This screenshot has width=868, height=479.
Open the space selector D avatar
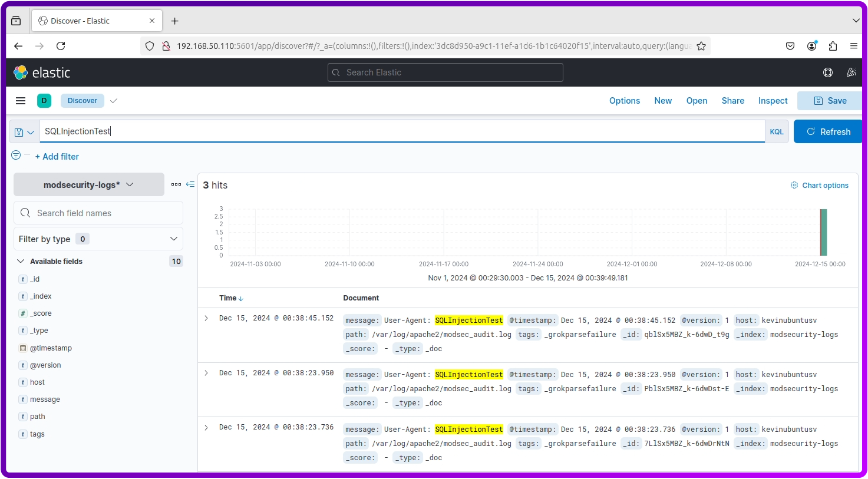pos(44,101)
